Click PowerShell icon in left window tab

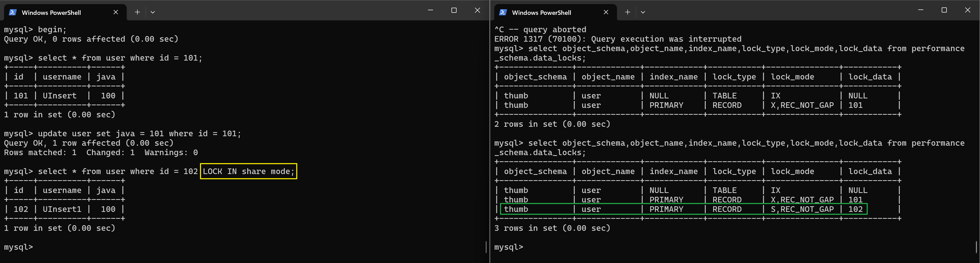click(13, 12)
